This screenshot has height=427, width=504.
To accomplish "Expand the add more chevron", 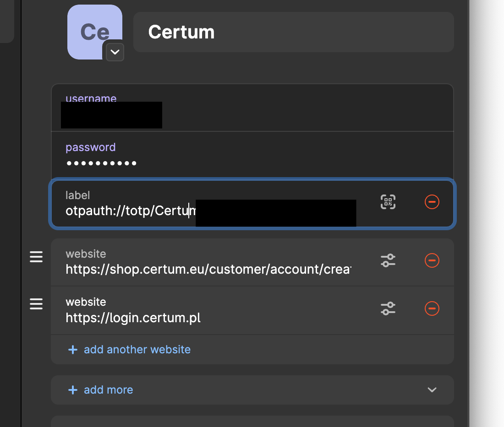I will pos(432,390).
